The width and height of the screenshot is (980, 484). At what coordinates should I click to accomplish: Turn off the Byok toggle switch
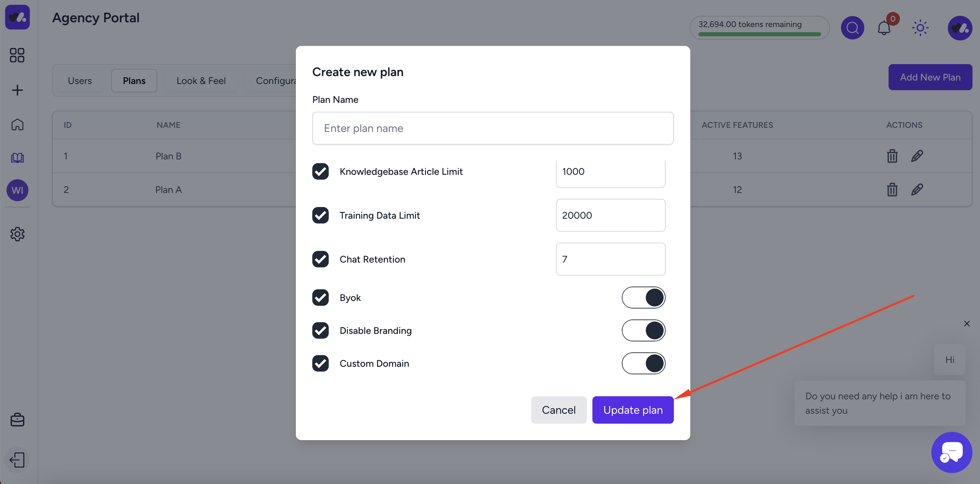tap(643, 298)
